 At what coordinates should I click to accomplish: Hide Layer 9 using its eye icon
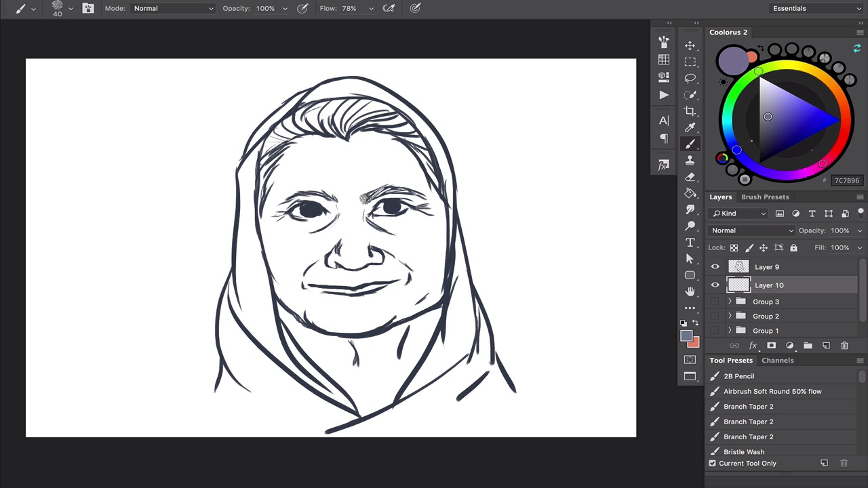[x=715, y=267]
